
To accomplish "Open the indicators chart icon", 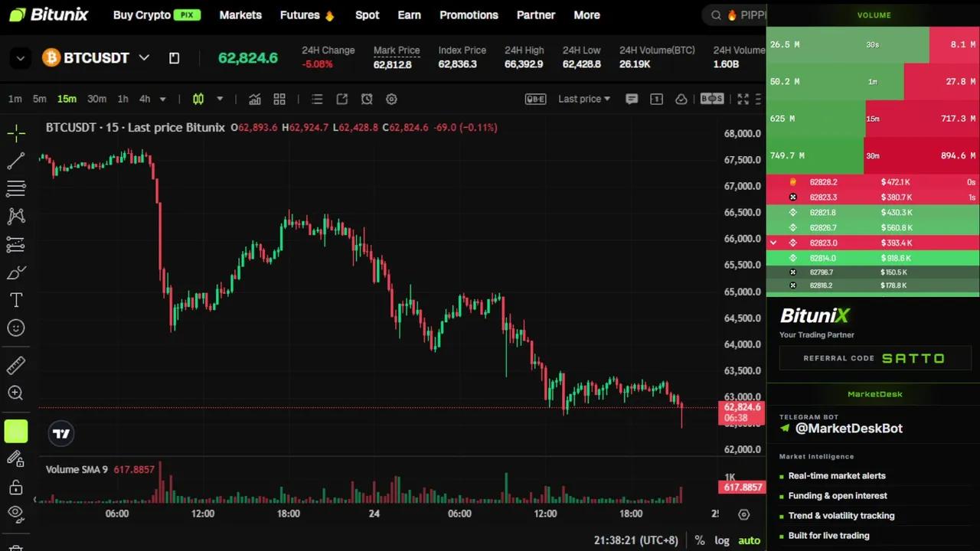I will pyautogui.click(x=255, y=99).
